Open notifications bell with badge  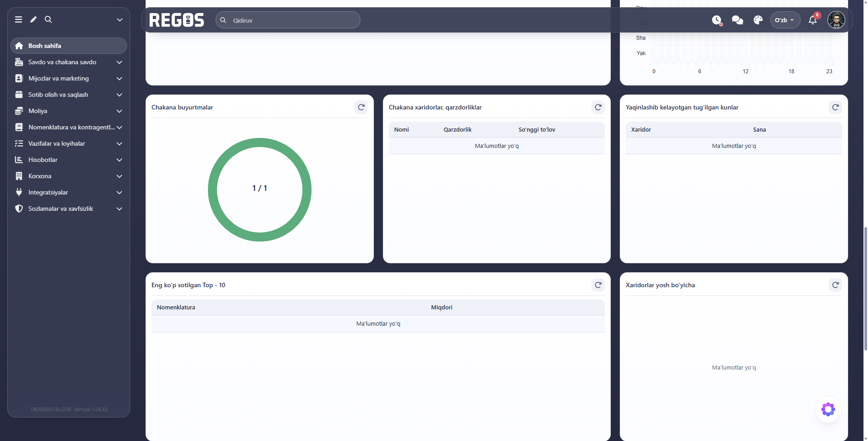[813, 20]
